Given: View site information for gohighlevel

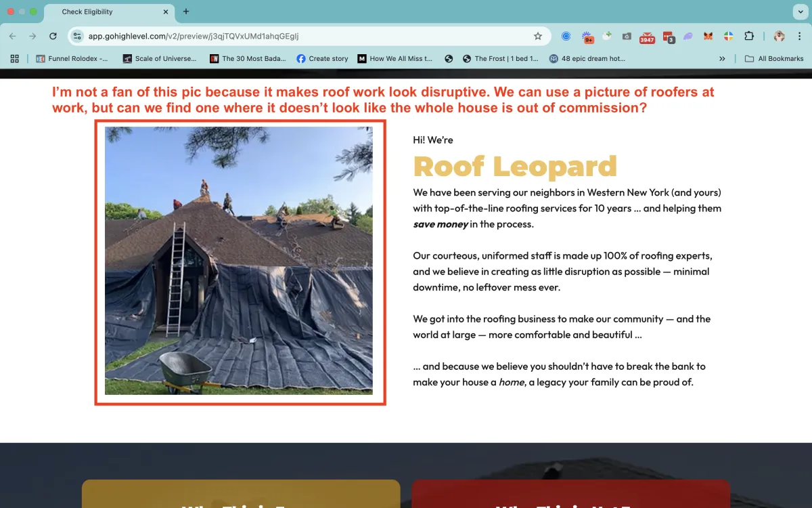Looking at the screenshot, I should tap(77, 36).
